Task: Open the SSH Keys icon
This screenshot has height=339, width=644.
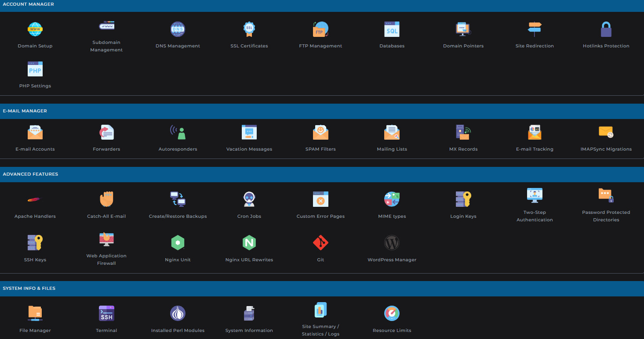Action: [x=35, y=243]
